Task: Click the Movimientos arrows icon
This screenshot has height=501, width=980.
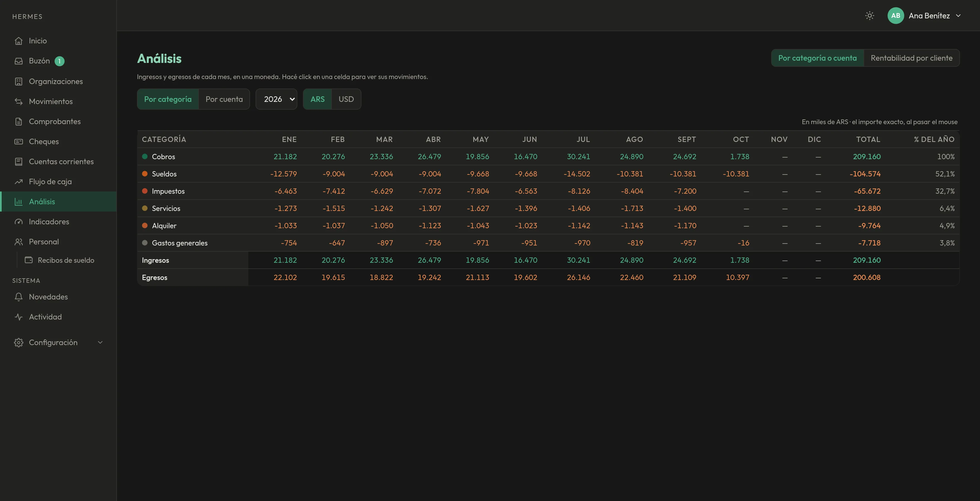Action: coord(19,101)
